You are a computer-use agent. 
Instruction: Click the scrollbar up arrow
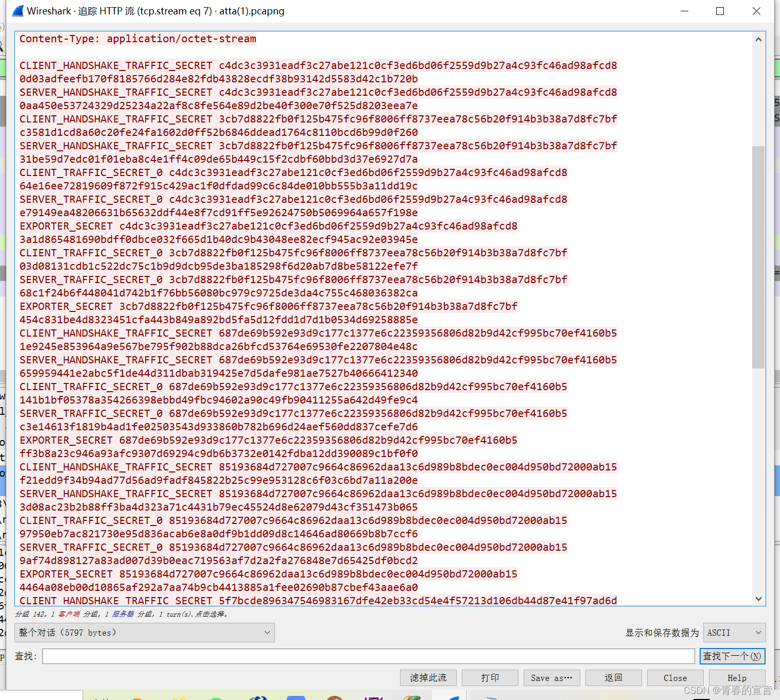(x=758, y=39)
